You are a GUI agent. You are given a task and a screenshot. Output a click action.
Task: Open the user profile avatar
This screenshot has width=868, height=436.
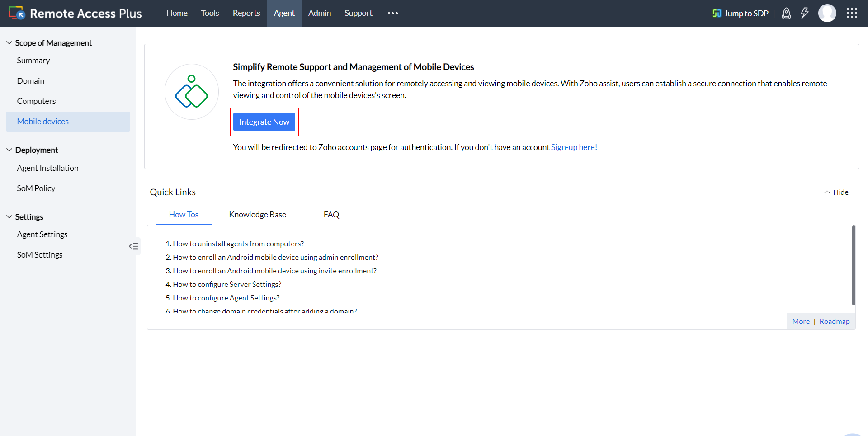827,13
